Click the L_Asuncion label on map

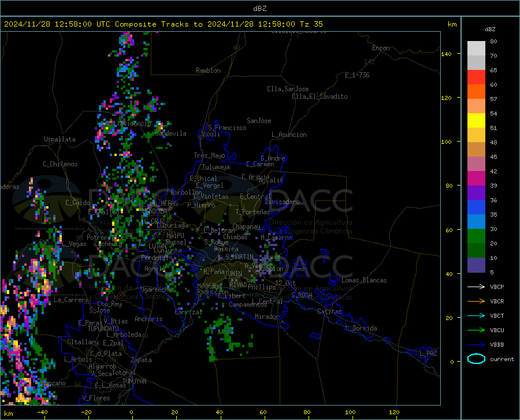coord(289,135)
